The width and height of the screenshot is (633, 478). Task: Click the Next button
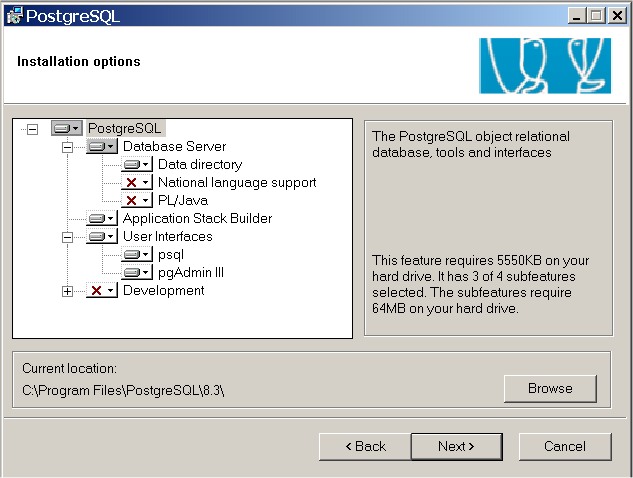[457, 447]
